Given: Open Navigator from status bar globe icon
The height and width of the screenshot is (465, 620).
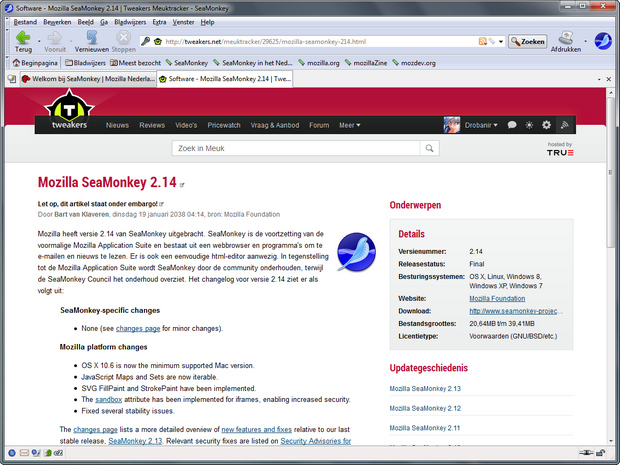Looking at the screenshot, I should point(12,453).
